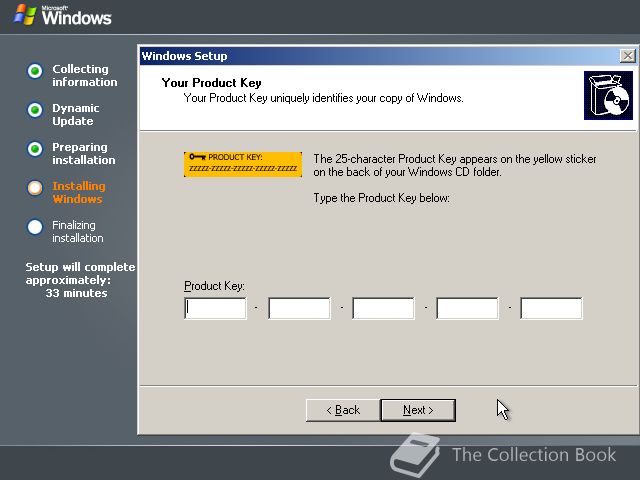Click the 'Preparing installation' step label
Screen dimensions: 640x480
click(84, 153)
